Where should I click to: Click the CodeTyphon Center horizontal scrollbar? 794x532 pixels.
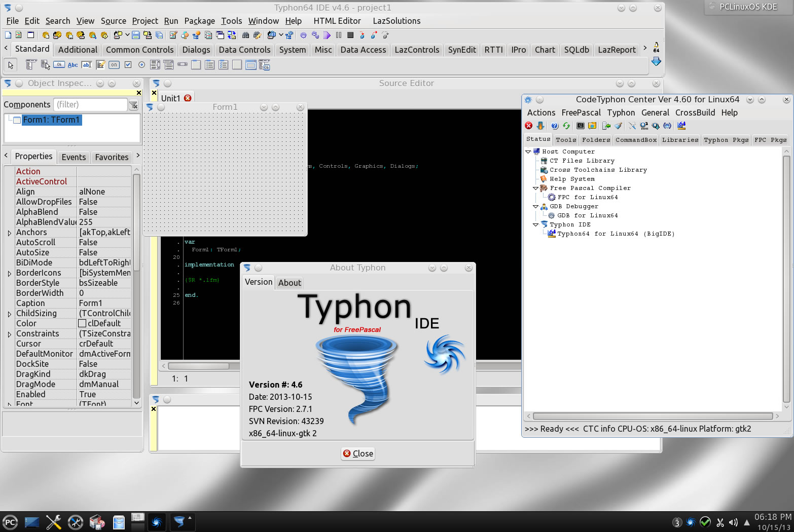click(x=653, y=416)
